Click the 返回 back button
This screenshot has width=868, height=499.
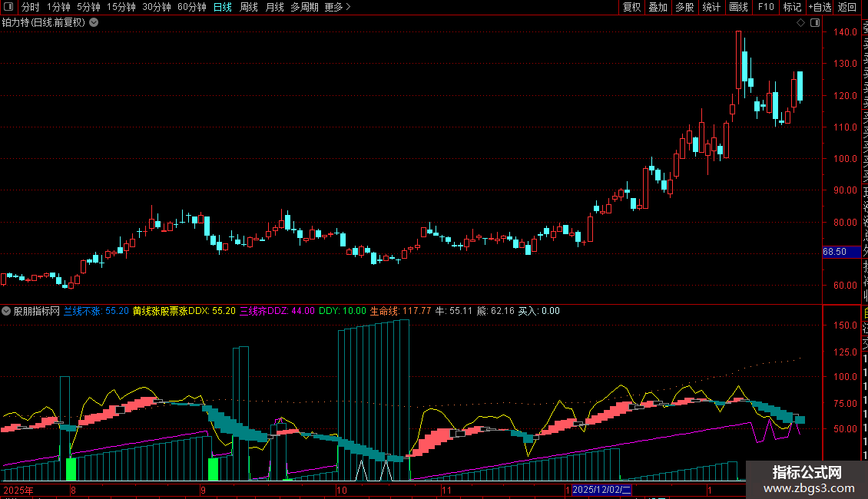(847, 7)
